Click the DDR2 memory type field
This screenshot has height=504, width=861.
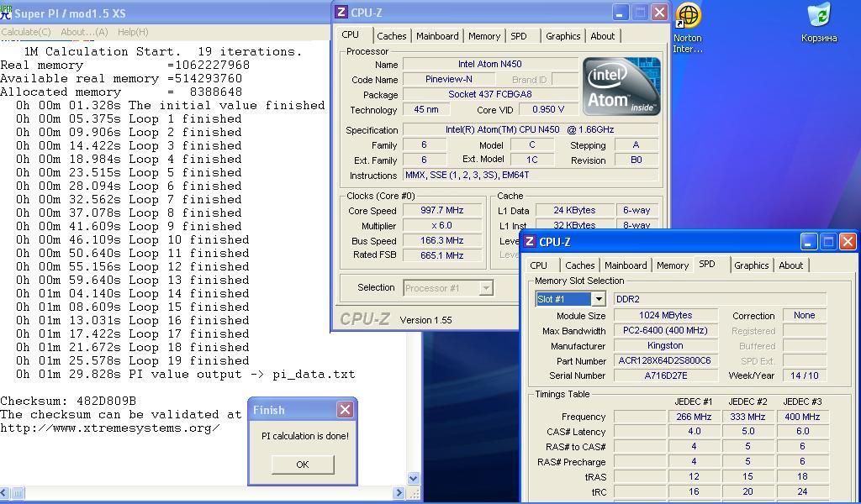tap(720, 299)
